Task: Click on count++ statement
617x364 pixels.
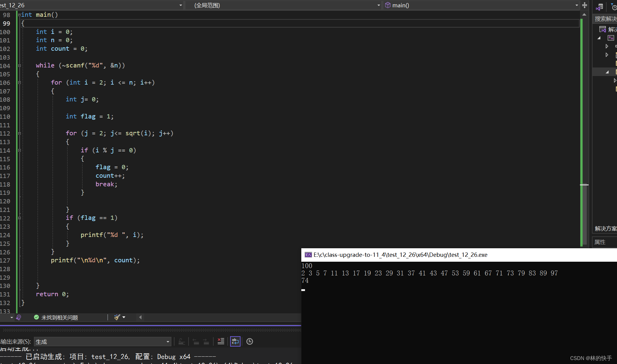Action: click(x=110, y=176)
